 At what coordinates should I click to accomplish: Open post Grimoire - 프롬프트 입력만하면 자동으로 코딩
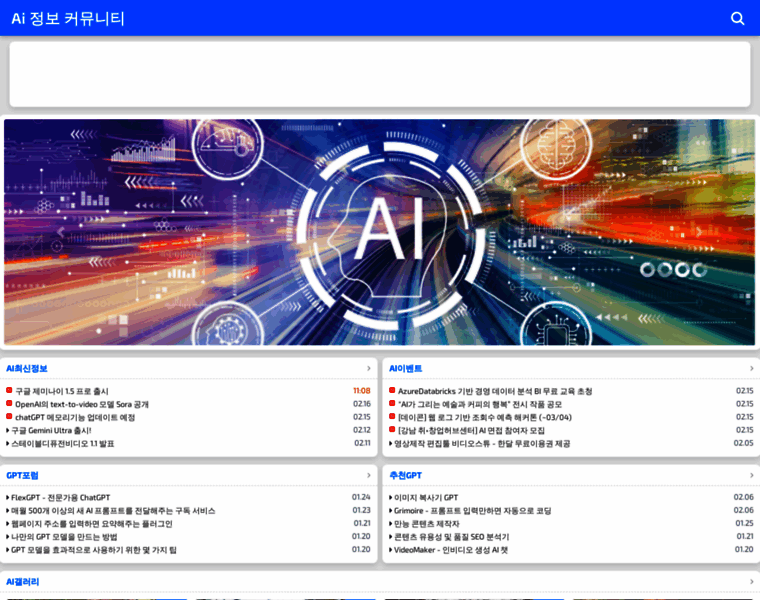473,511
